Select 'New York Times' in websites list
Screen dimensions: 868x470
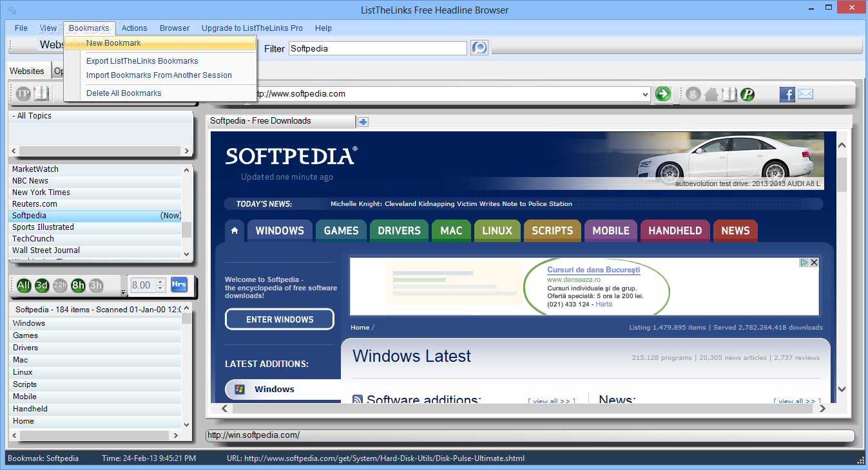95,193
